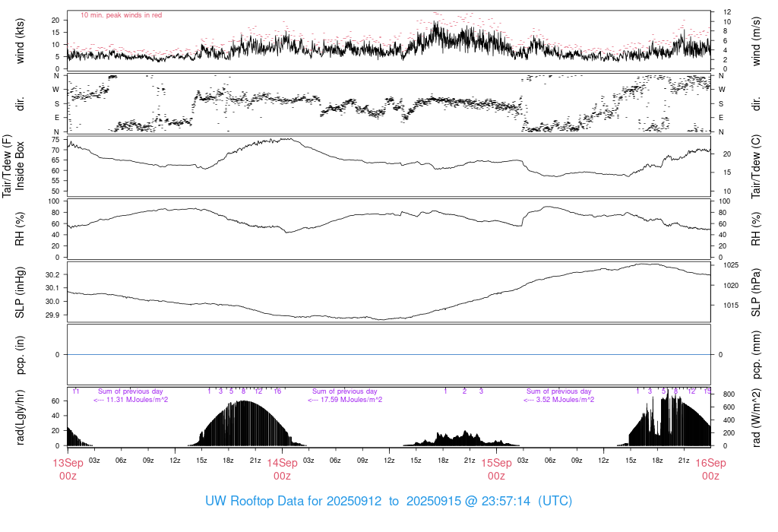Click the '400' W/m^2 tick value
Image resolution: width=778 pixels, height=532 pixels.
point(729,420)
